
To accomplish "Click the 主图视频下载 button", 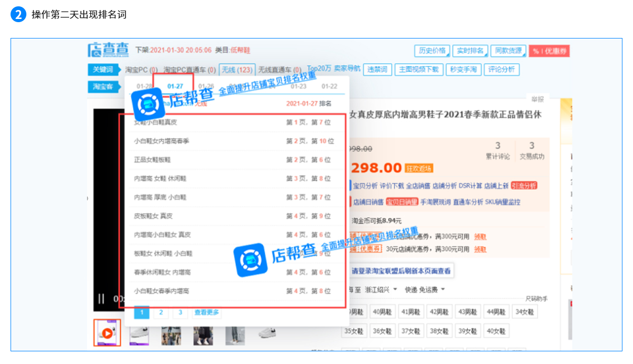I will [x=419, y=70].
